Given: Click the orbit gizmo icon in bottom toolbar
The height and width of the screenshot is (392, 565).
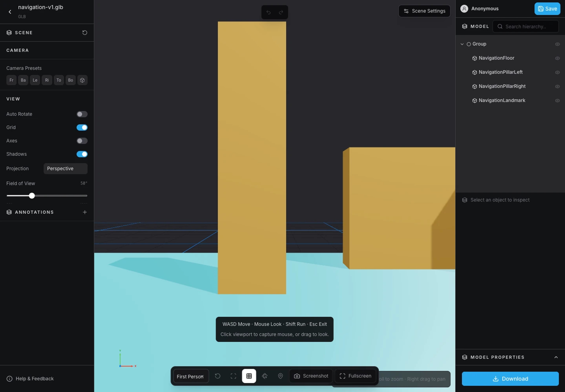Looking at the screenshot, I should point(265,376).
